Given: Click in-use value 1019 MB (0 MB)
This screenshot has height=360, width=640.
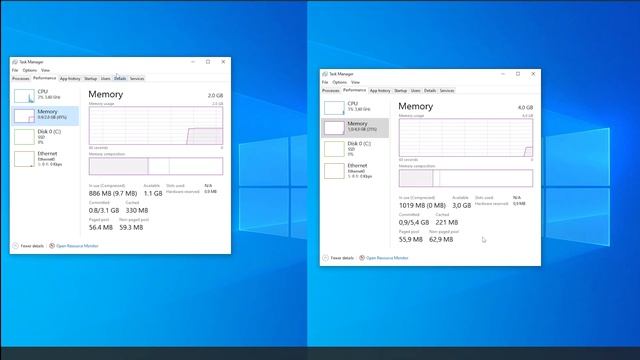Looking at the screenshot, I should click(x=422, y=206).
